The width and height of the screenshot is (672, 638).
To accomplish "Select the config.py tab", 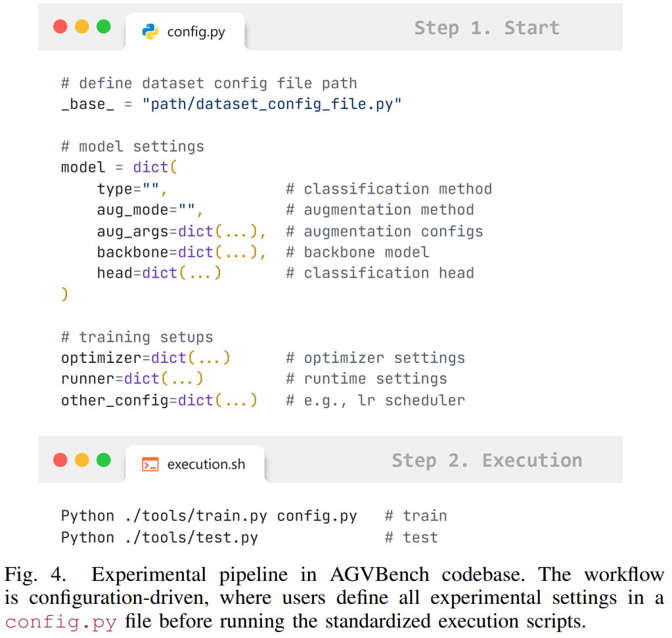I will click(x=185, y=32).
